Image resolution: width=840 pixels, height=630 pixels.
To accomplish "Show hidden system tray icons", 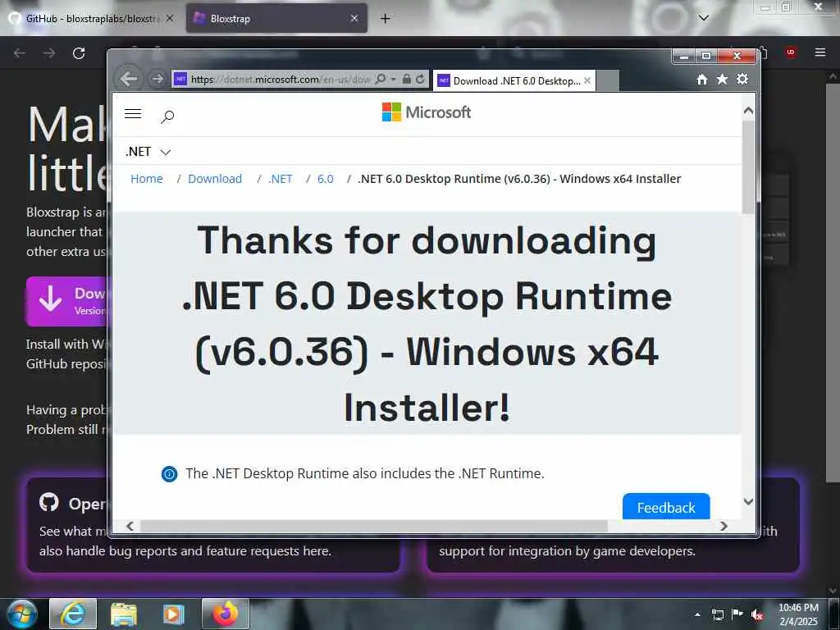I will click(697, 614).
